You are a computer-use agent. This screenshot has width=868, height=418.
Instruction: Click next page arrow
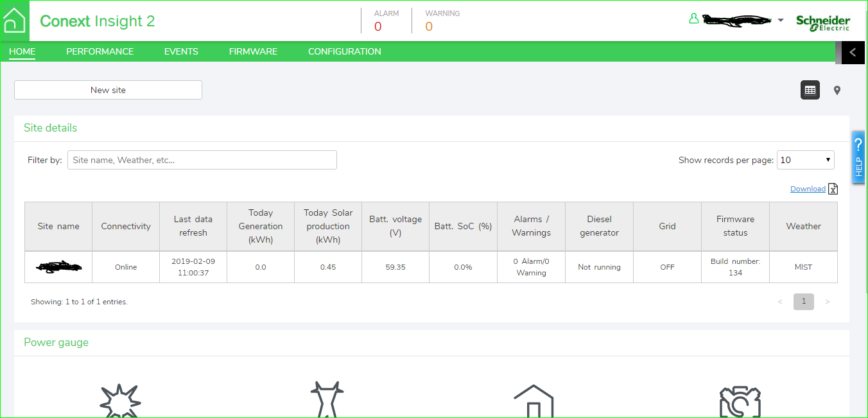coord(828,302)
